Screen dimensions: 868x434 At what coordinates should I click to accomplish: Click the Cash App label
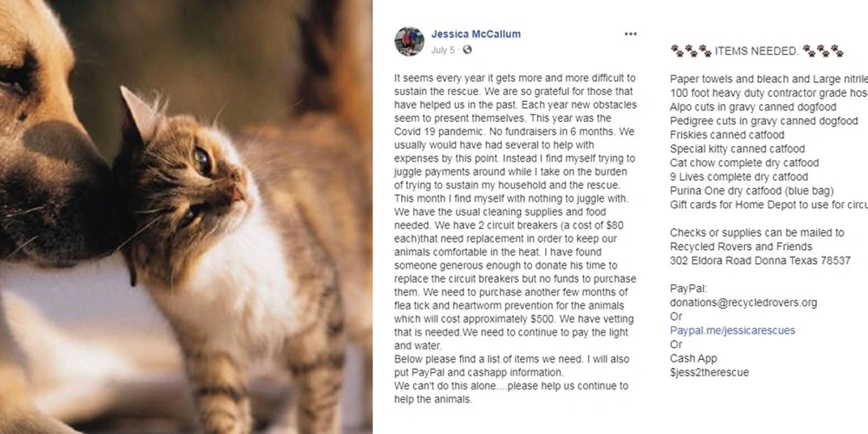694,358
